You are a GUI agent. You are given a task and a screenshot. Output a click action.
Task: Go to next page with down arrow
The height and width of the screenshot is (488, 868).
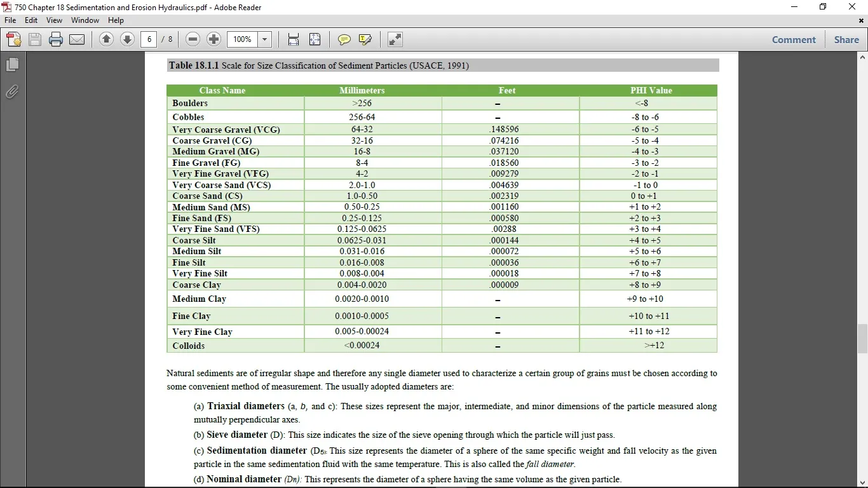[x=127, y=39]
